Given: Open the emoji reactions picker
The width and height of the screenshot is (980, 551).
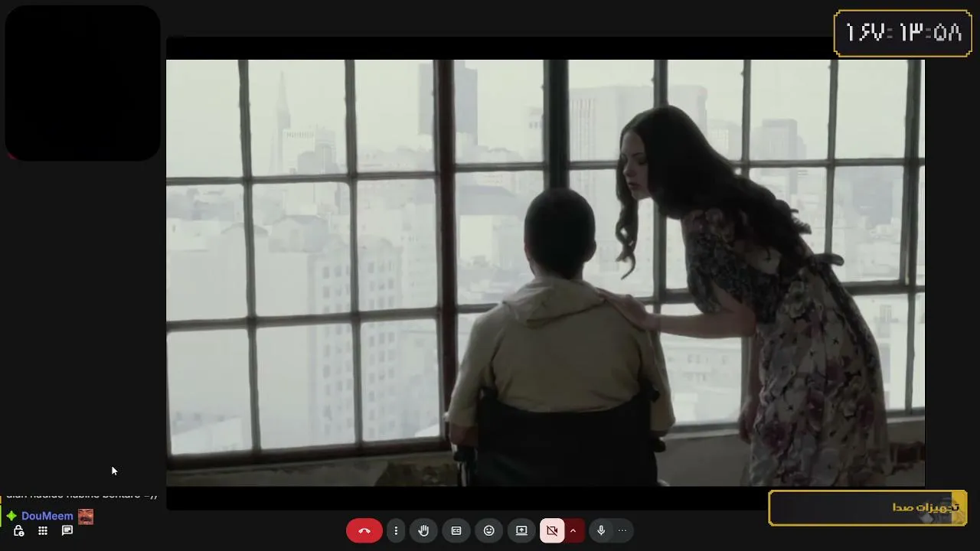Looking at the screenshot, I should (489, 530).
